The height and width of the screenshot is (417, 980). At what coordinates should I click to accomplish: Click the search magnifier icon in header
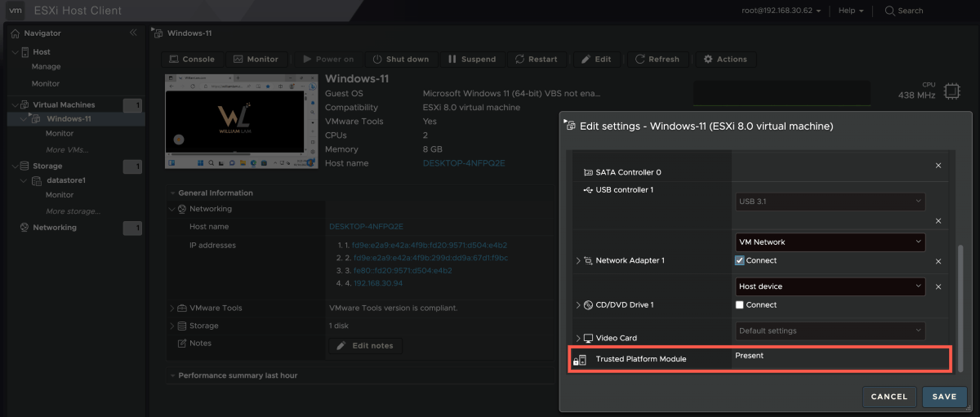[x=889, y=11]
